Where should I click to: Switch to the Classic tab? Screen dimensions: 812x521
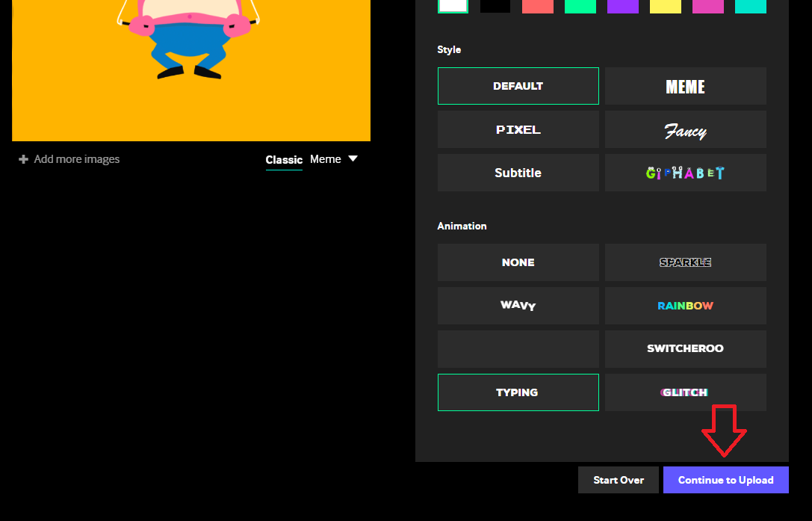284,160
